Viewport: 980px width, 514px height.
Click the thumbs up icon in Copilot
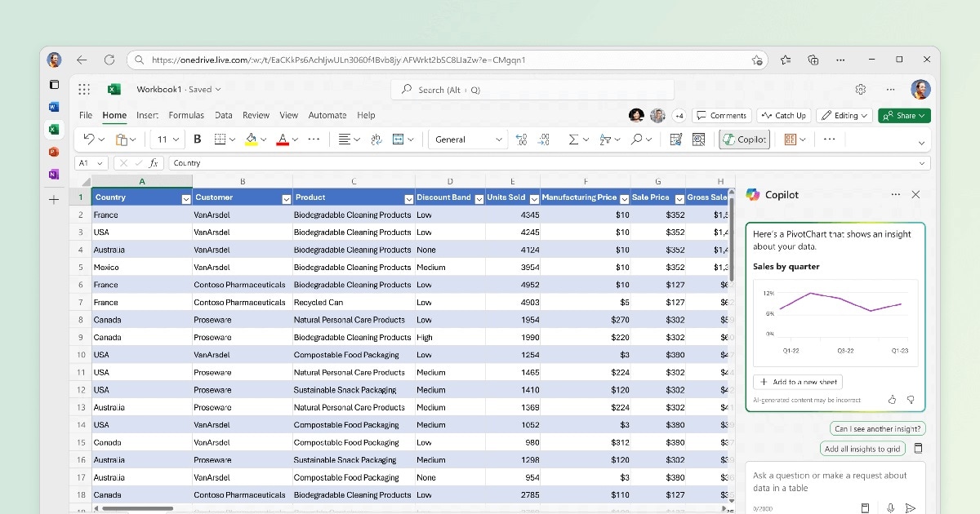tap(892, 400)
